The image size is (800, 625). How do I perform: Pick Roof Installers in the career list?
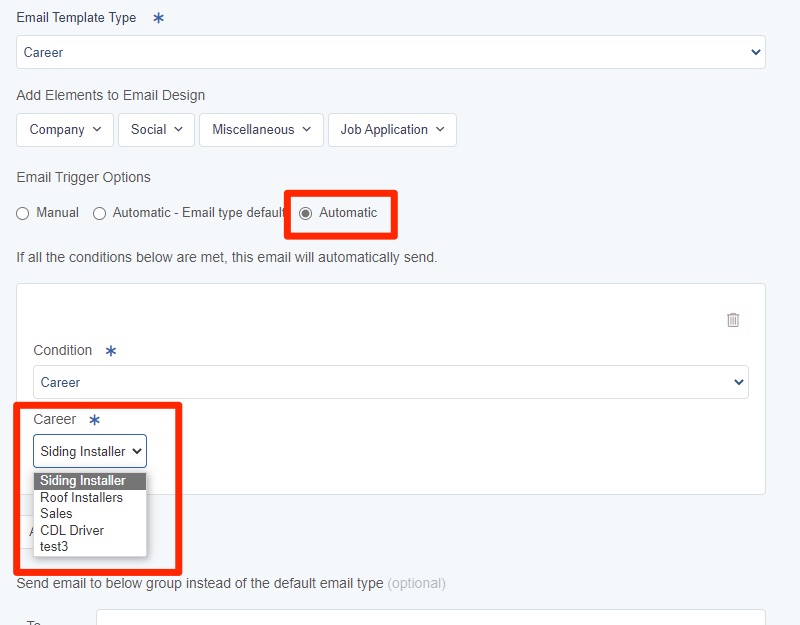coord(81,497)
